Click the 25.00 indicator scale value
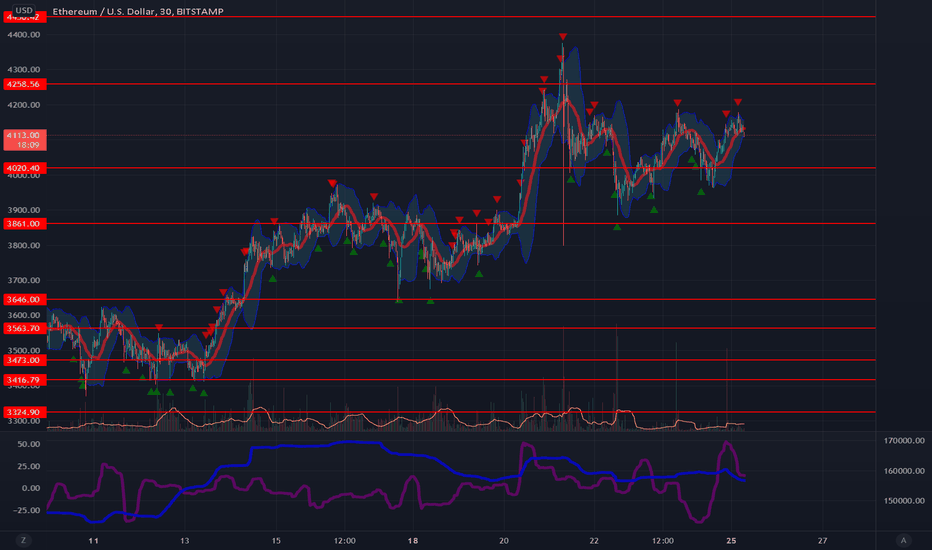Screen dimensions: 932x550 pos(29,466)
